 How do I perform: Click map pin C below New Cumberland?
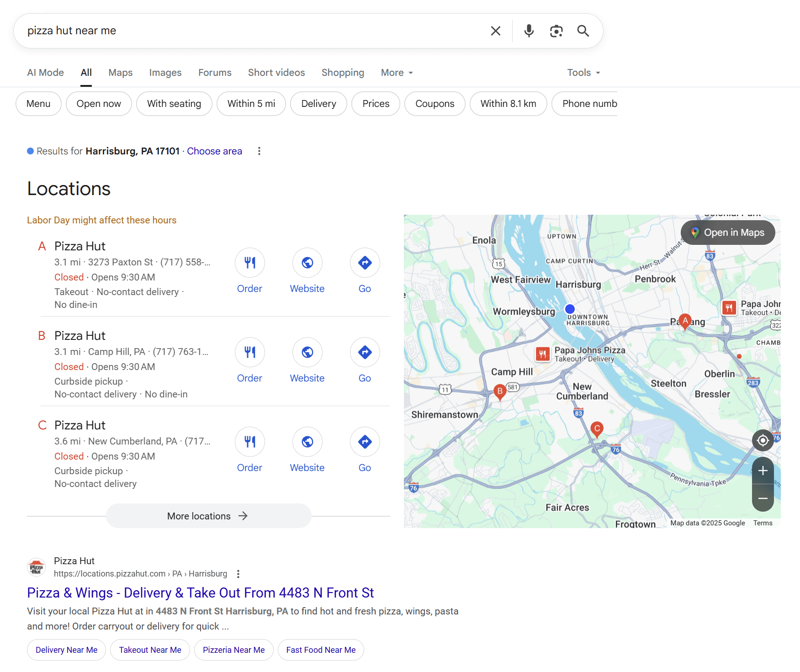(597, 429)
